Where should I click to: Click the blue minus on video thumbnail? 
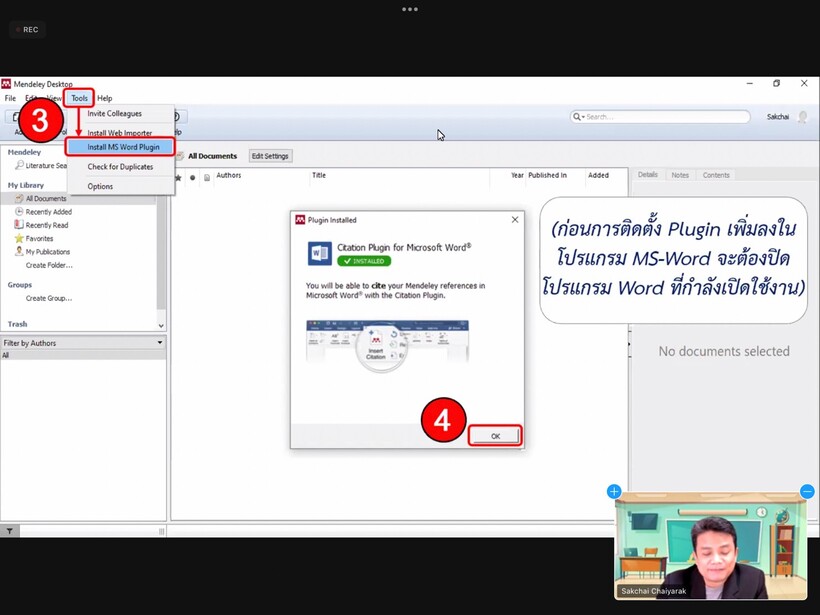(x=807, y=491)
